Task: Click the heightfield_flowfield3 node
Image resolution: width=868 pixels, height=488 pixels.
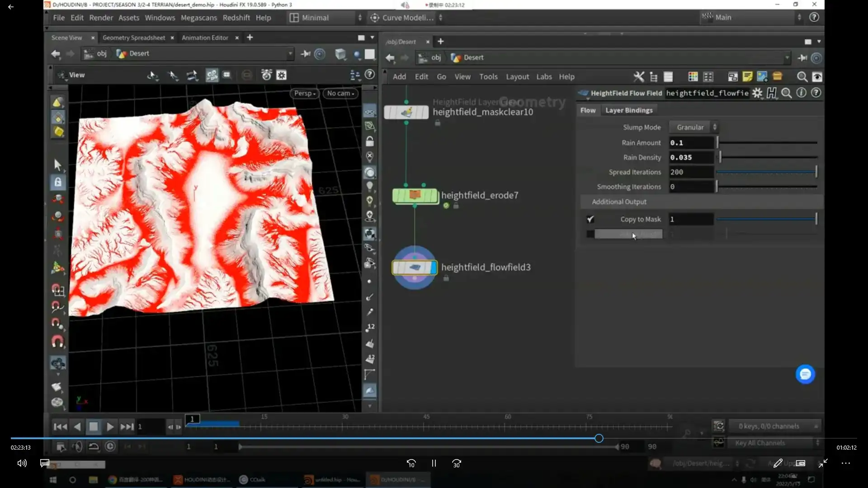Action: [414, 267]
